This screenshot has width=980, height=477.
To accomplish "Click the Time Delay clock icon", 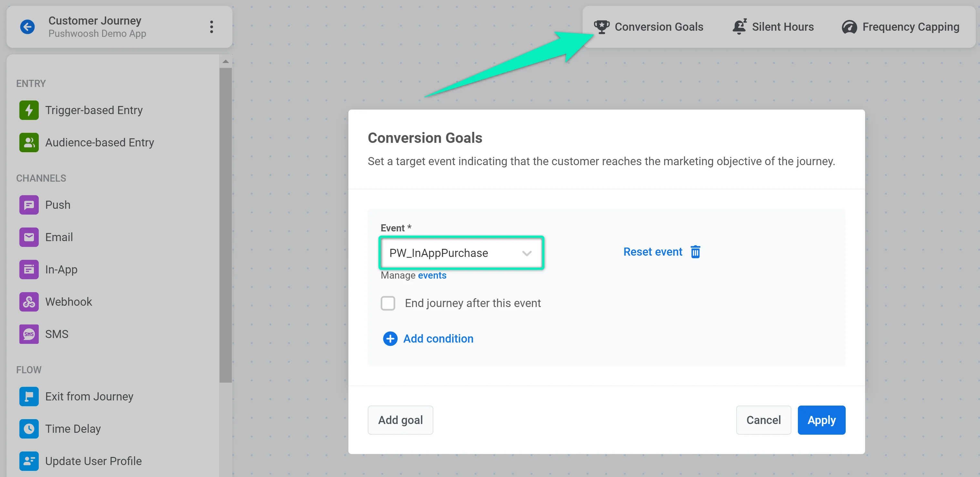I will tap(29, 429).
